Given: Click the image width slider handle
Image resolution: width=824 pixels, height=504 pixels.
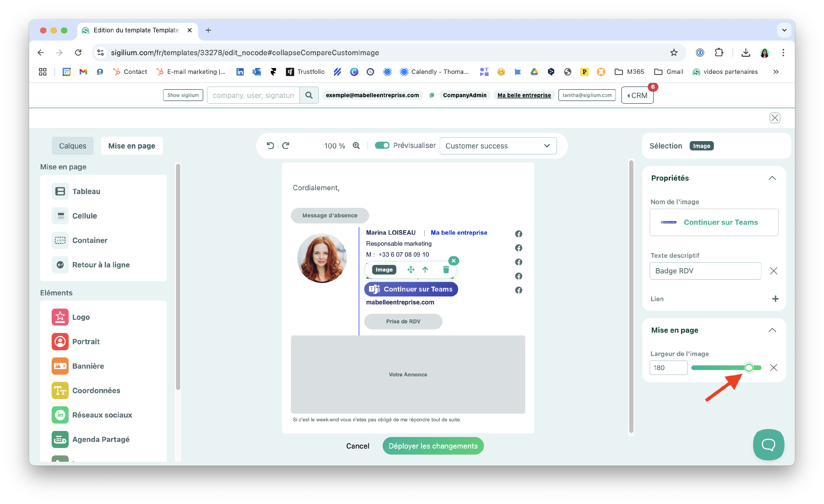Looking at the screenshot, I should (x=749, y=368).
